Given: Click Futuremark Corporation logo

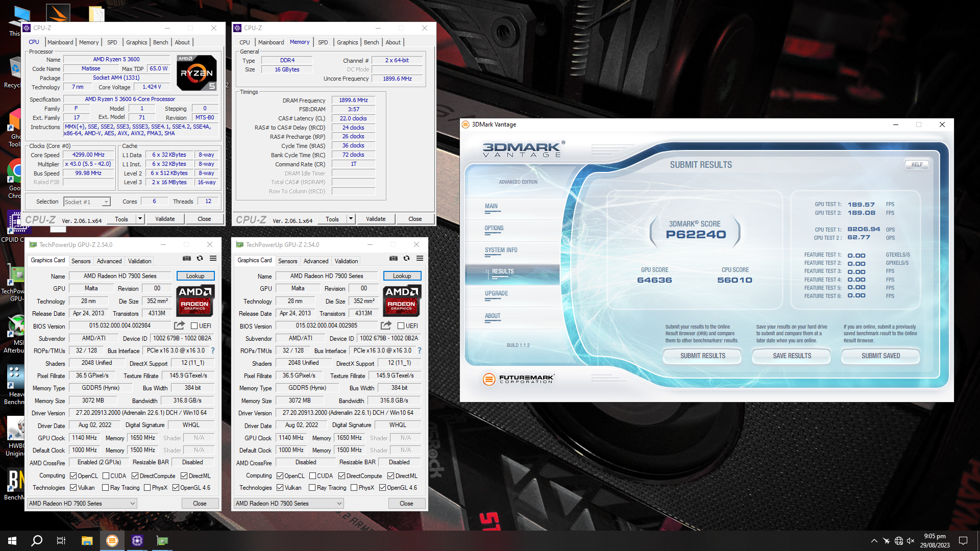Looking at the screenshot, I should point(519,379).
